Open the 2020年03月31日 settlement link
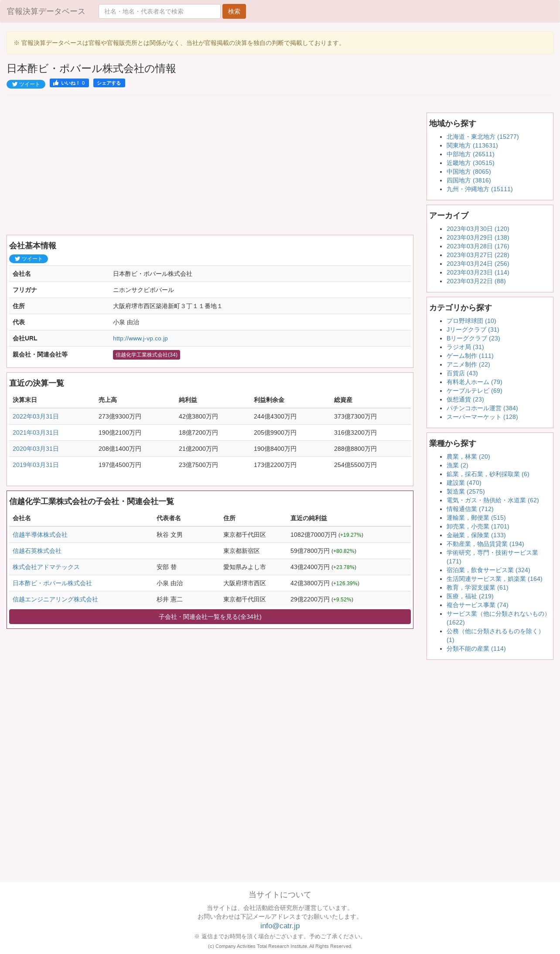This screenshot has width=560, height=954. [x=36, y=449]
